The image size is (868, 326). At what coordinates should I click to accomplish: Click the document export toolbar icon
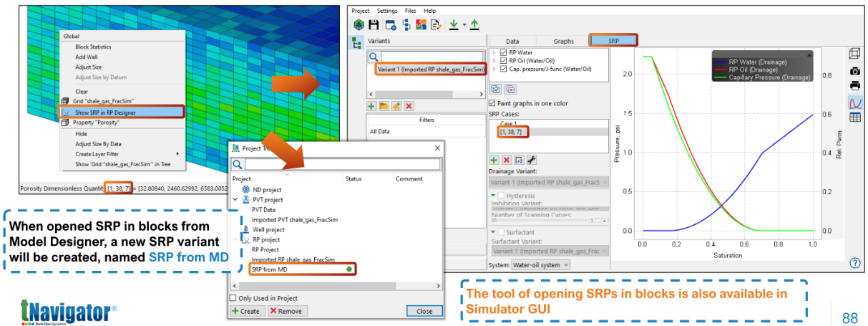click(x=436, y=25)
